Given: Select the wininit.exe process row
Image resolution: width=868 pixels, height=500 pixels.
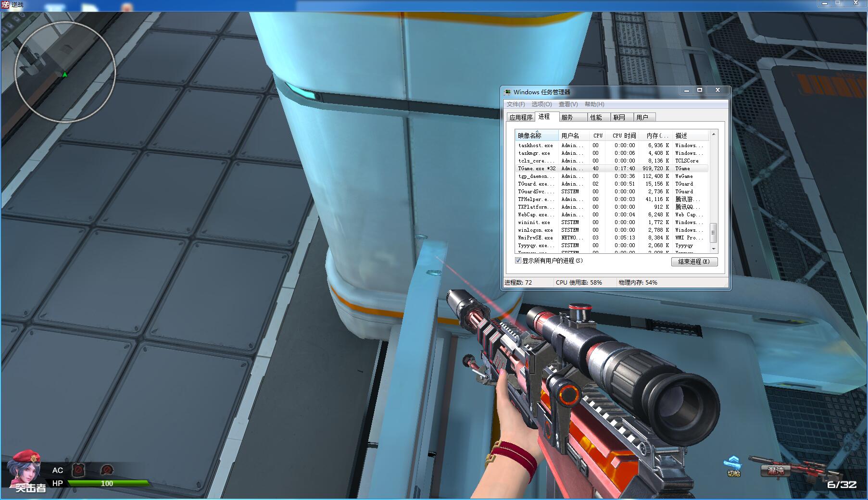Looking at the screenshot, I should (611, 222).
